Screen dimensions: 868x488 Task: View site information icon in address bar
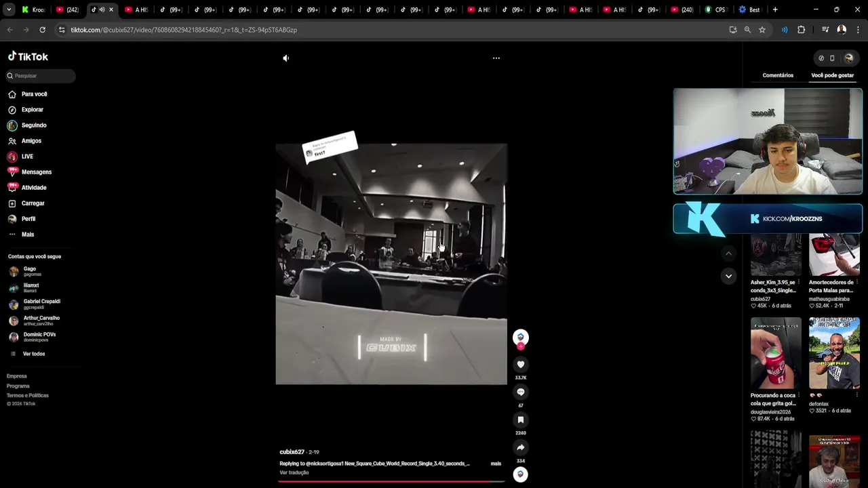pyautogui.click(x=62, y=30)
